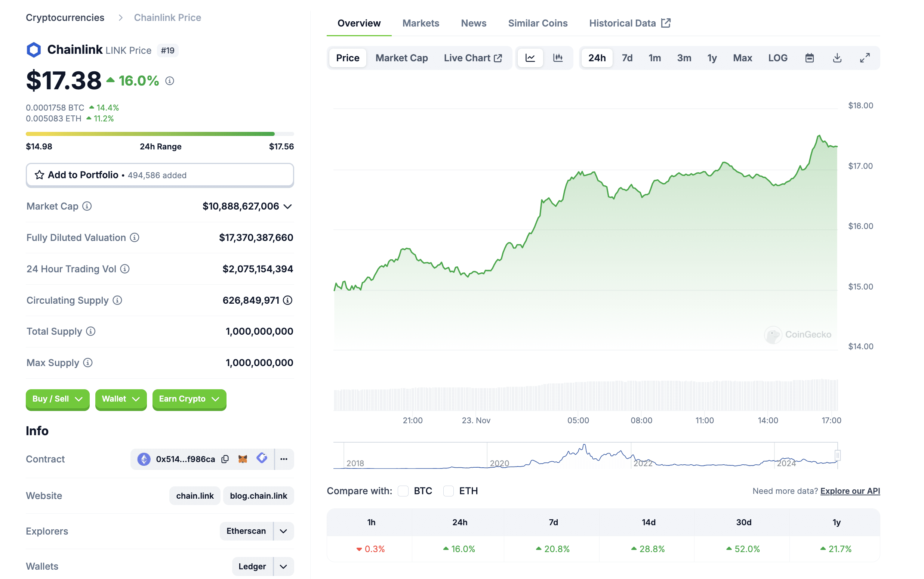Switch to the Markets tab
The image size is (924, 579).
coord(421,23)
